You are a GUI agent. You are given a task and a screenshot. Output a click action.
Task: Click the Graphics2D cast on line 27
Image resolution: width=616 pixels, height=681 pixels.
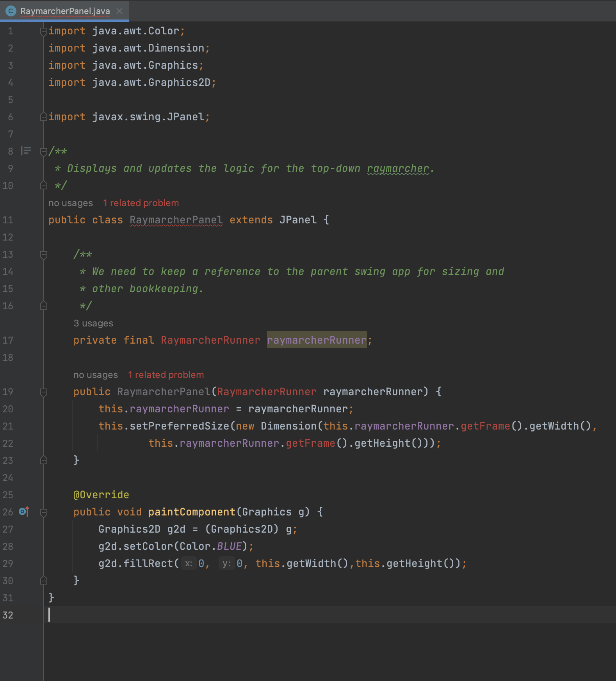[242, 529]
